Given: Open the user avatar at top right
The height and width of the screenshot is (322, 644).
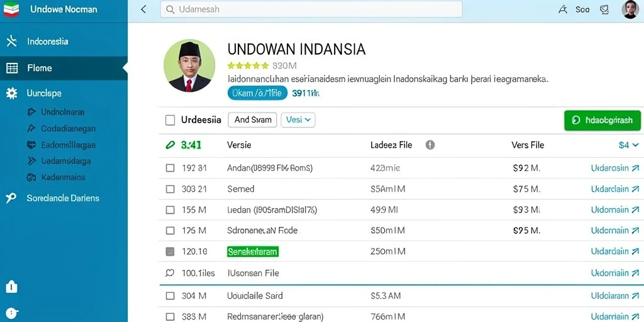Looking at the screenshot, I should [630, 9].
